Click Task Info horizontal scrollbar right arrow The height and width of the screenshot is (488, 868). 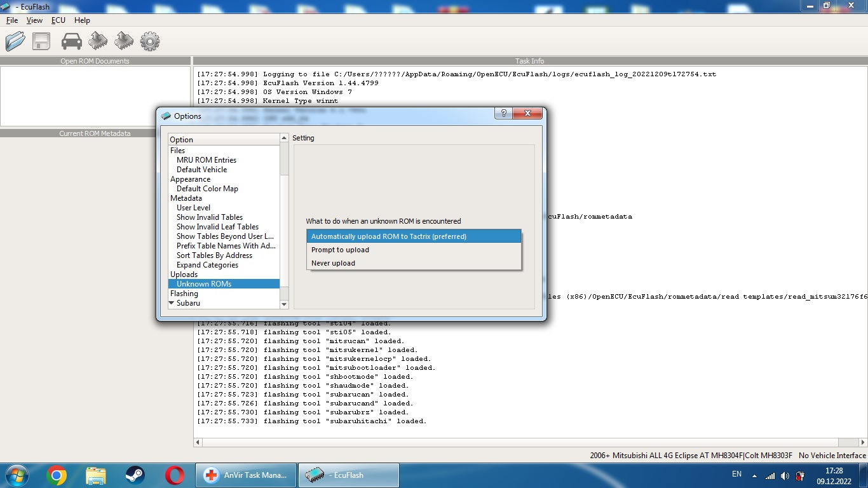coord(862,442)
